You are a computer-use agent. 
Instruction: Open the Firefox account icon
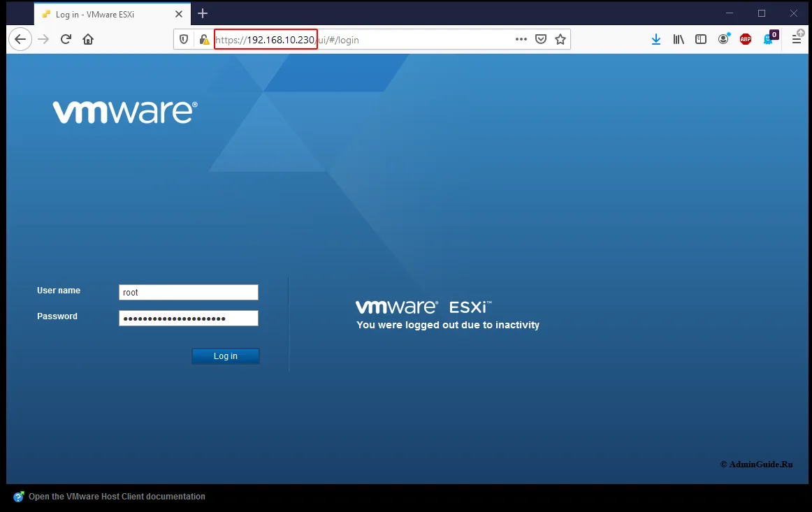(723, 39)
